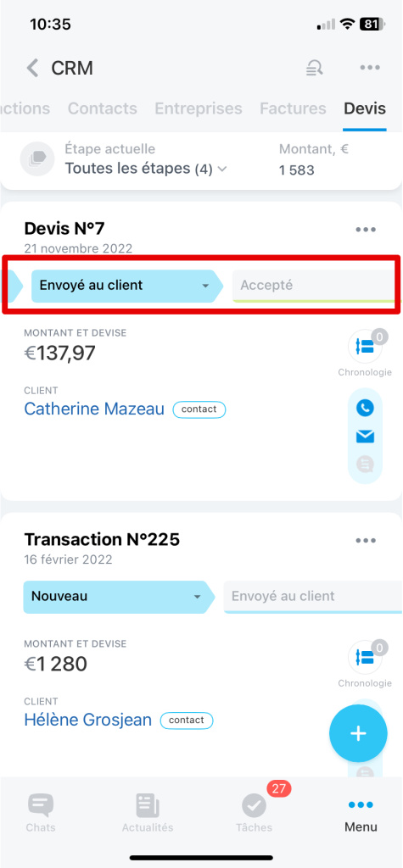Open Tâches with 27 badge

coord(255,813)
